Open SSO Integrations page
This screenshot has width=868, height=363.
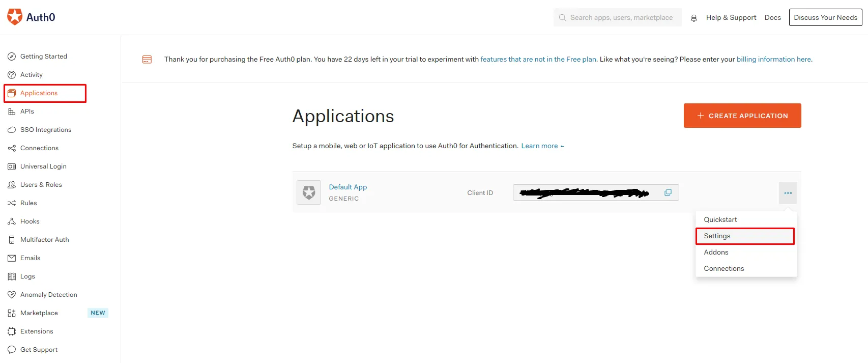[46, 130]
